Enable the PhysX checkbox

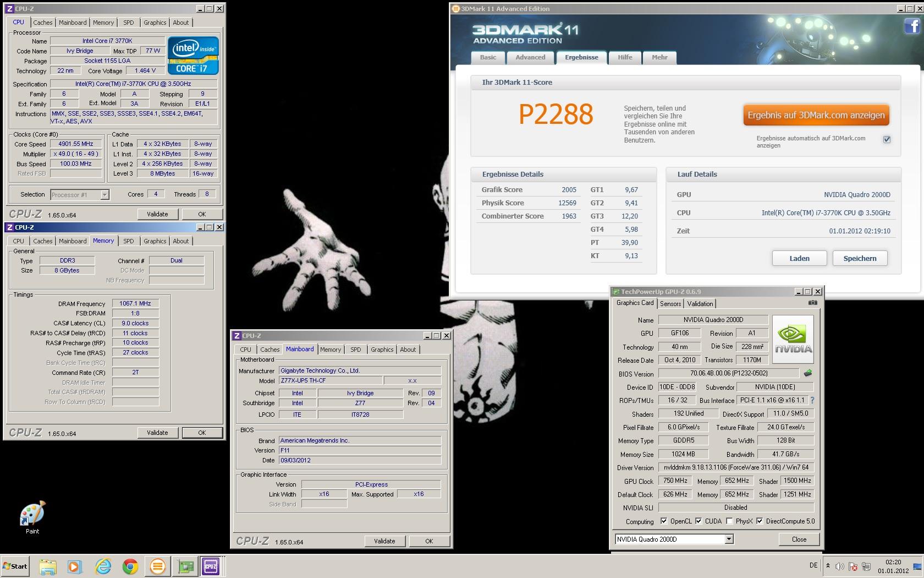pyautogui.click(x=729, y=521)
